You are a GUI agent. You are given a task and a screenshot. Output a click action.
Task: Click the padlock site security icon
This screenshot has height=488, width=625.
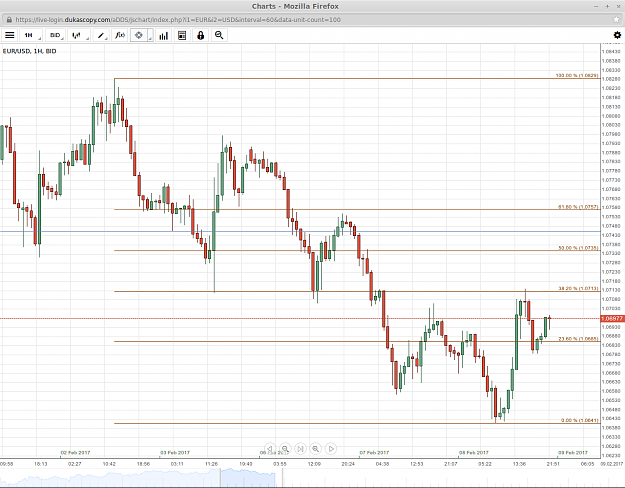[x=9, y=20]
